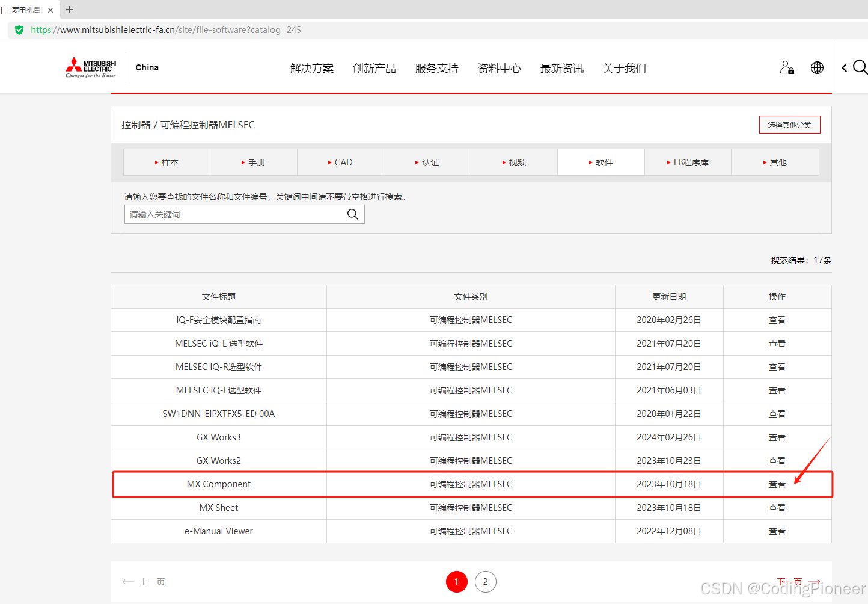Switch to the CAD category tab

[340, 162]
